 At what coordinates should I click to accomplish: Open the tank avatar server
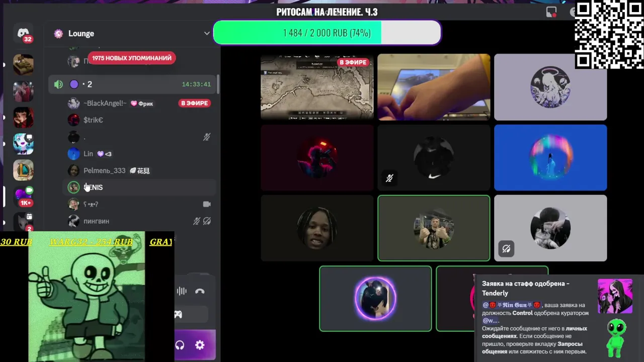[23, 65]
